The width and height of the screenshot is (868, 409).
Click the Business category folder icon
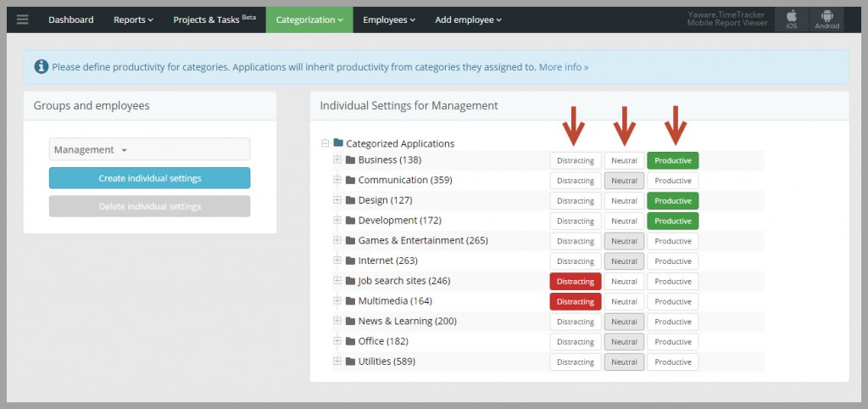point(350,160)
